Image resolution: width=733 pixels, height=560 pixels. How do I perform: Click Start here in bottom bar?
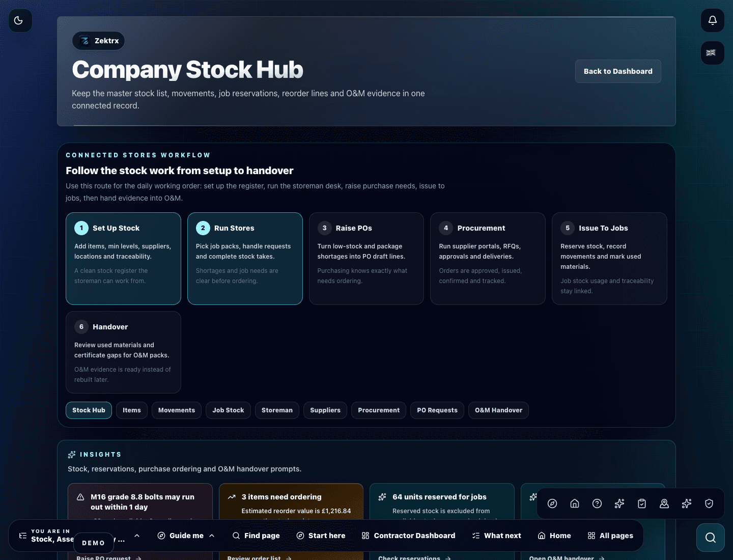pyautogui.click(x=321, y=536)
